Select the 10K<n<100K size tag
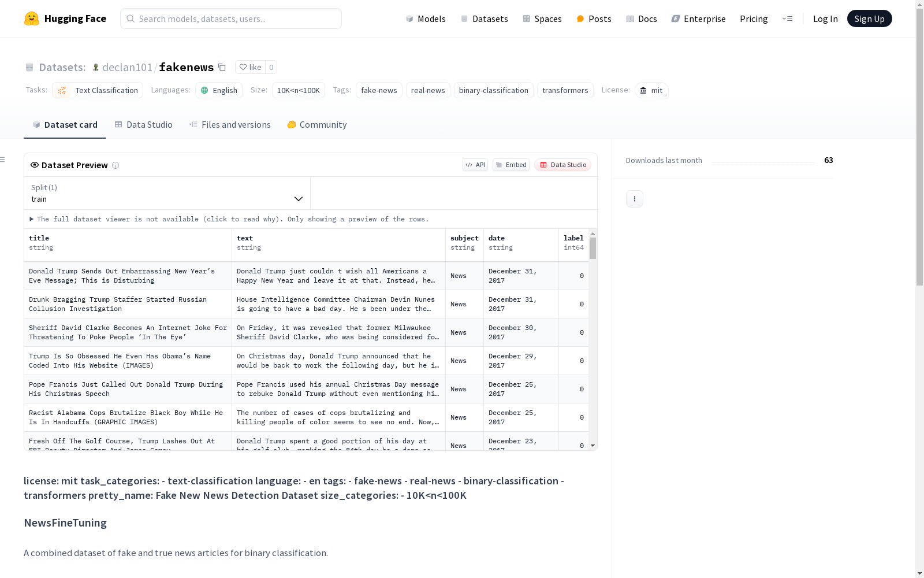Viewport: 924px width, 578px height. click(x=299, y=90)
